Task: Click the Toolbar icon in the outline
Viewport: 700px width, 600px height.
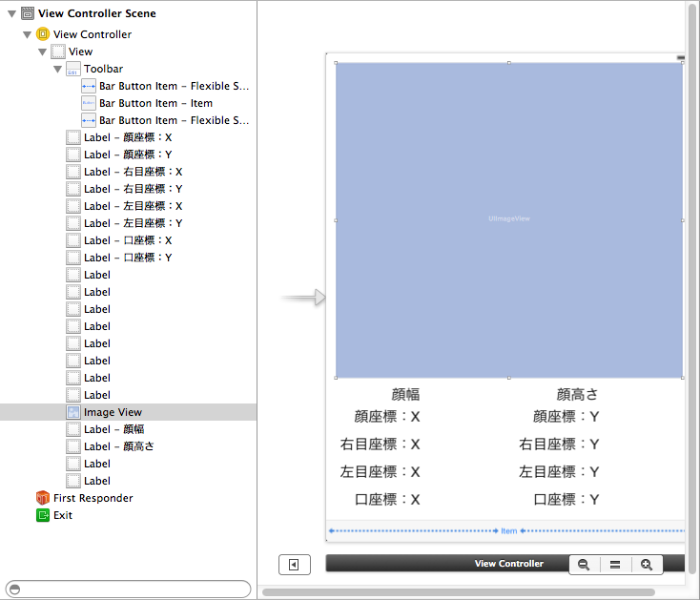Action: [73, 69]
